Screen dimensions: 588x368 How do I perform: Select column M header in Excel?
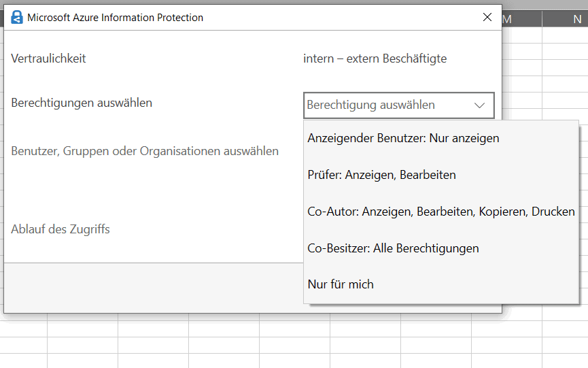pyautogui.click(x=522, y=19)
